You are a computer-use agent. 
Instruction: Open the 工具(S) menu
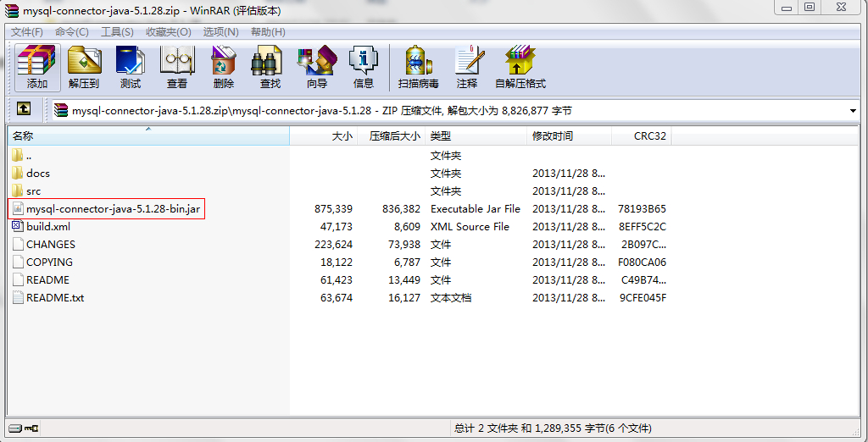[117, 32]
